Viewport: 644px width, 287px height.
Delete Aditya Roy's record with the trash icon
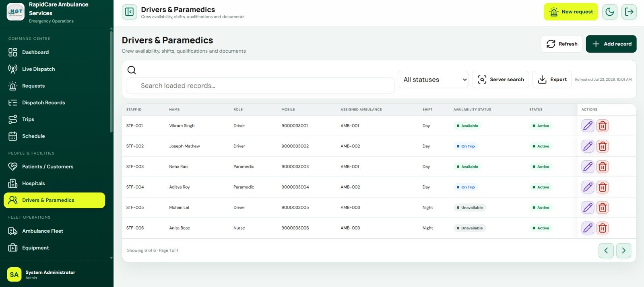603,187
